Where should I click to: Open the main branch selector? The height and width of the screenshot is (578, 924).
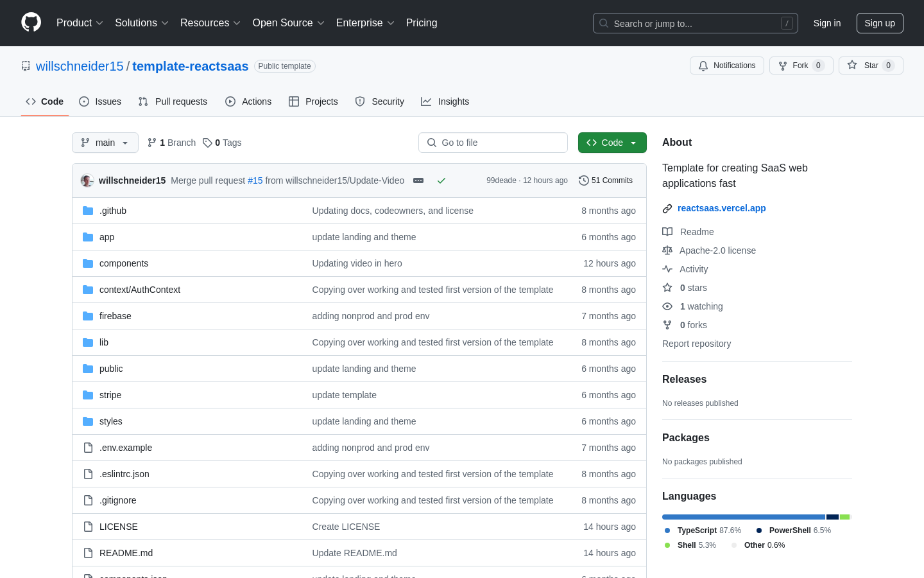(105, 143)
